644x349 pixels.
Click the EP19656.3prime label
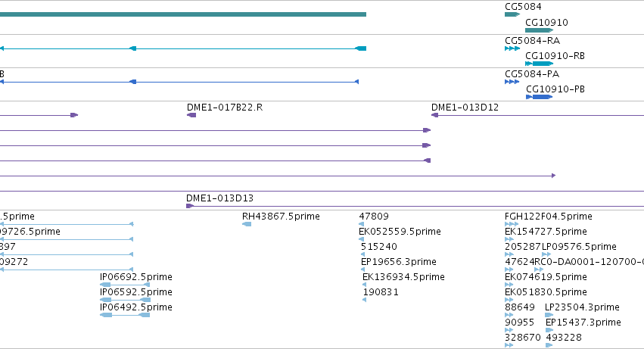coord(398,262)
